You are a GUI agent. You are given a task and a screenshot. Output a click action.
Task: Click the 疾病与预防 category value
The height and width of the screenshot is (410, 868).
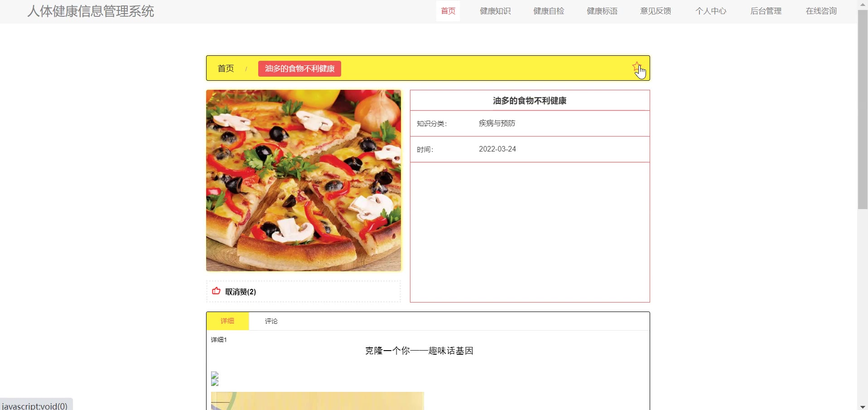point(497,123)
